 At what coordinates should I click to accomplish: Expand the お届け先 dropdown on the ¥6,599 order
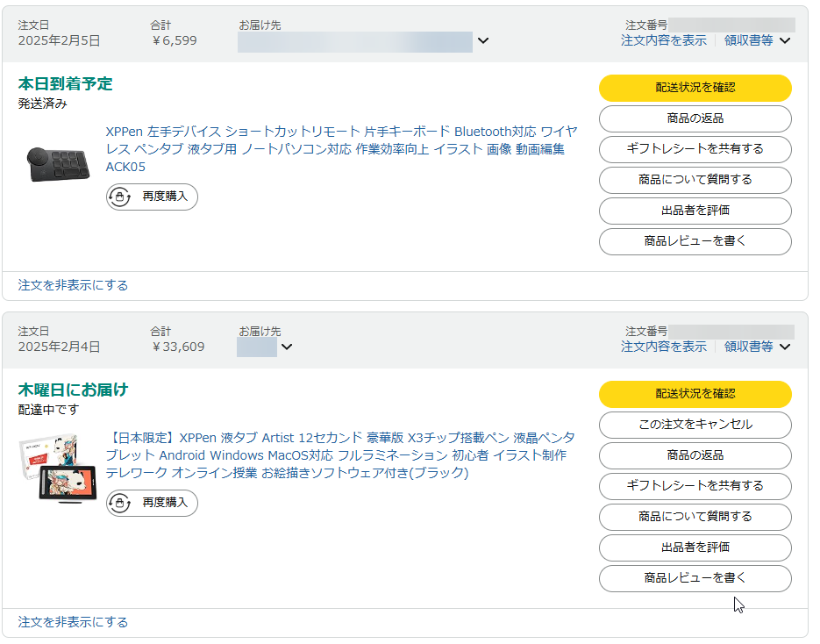pos(482,40)
